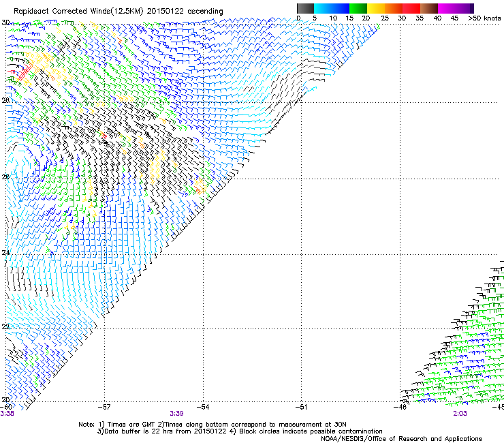Click the '10' label under the color bar
Viewport: 504px width, 443px height.
point(333,18)
